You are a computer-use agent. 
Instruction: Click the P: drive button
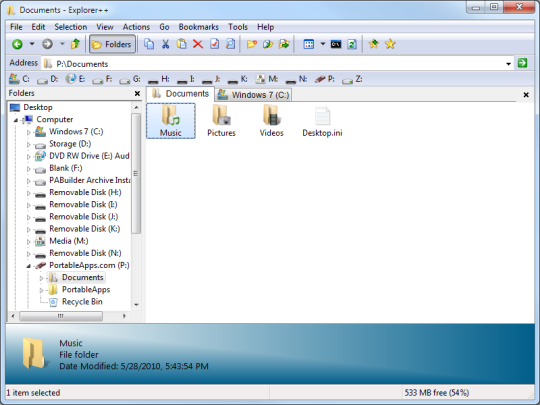pyautogui.click(x=324, y=79)
